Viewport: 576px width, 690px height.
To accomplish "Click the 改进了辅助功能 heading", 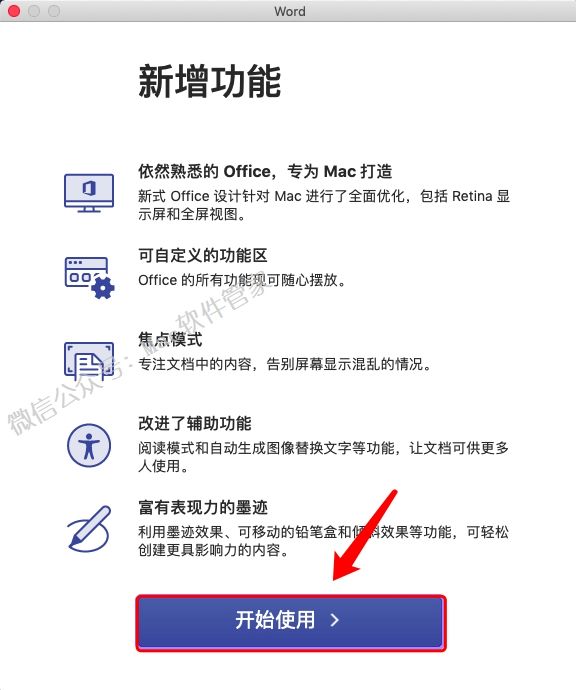I will [194, 423].
